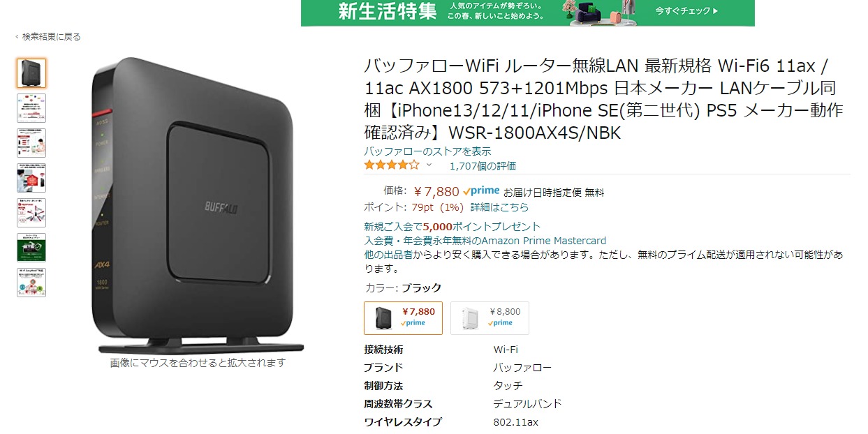Open 詳細はこちら points details link
Screen dimensions: 868x434
499,207
